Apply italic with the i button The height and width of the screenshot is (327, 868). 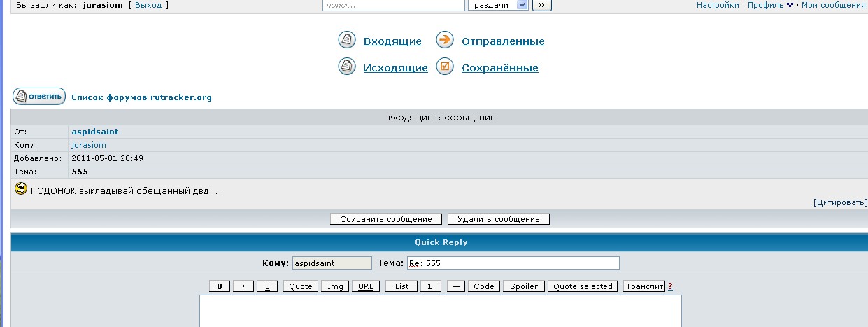[243, 286]
